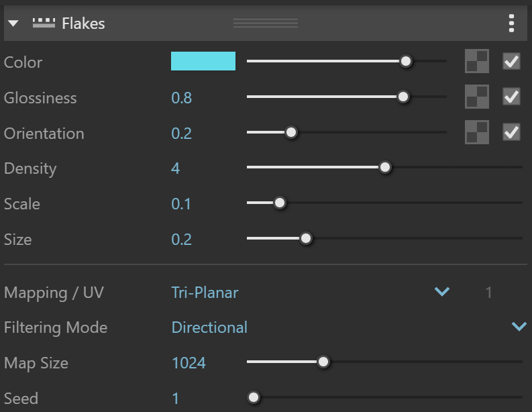The image size is (532, 412).
Task: Toggle the Orientation texture checkbox
Action: pos(511,132)
